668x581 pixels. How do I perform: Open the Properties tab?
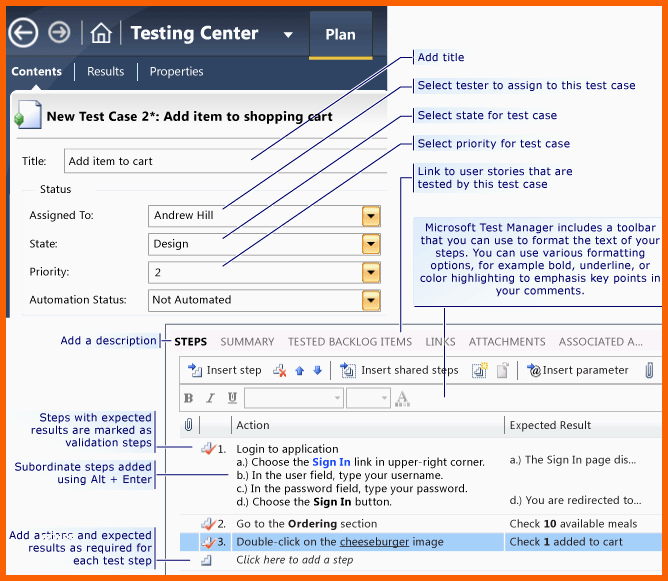[176, 71]
